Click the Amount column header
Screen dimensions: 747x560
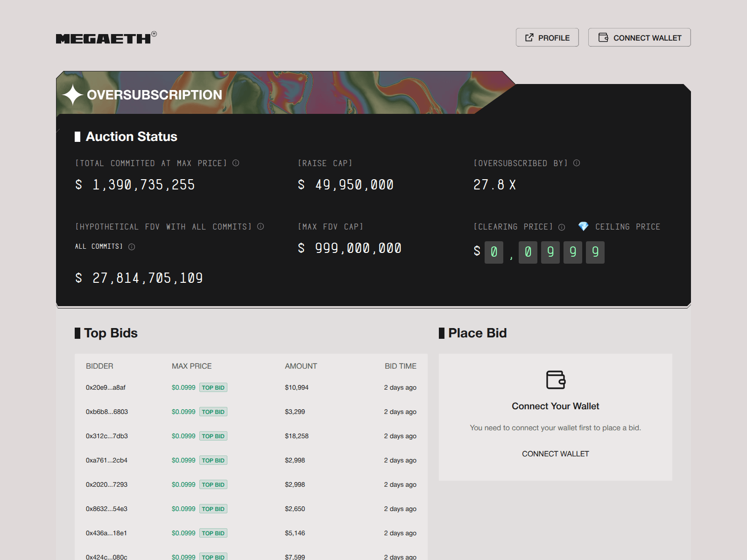point(301,366)
